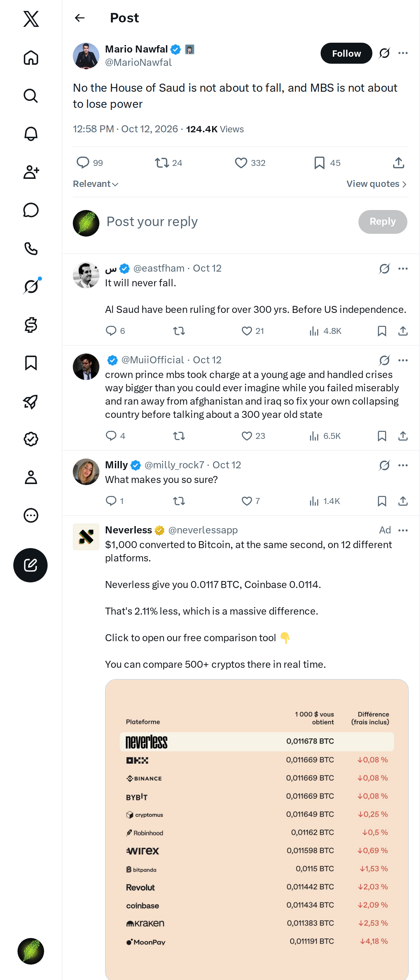420x980 pixels.
Task: Go back using the arrow icon
Action: click(79, 18)
